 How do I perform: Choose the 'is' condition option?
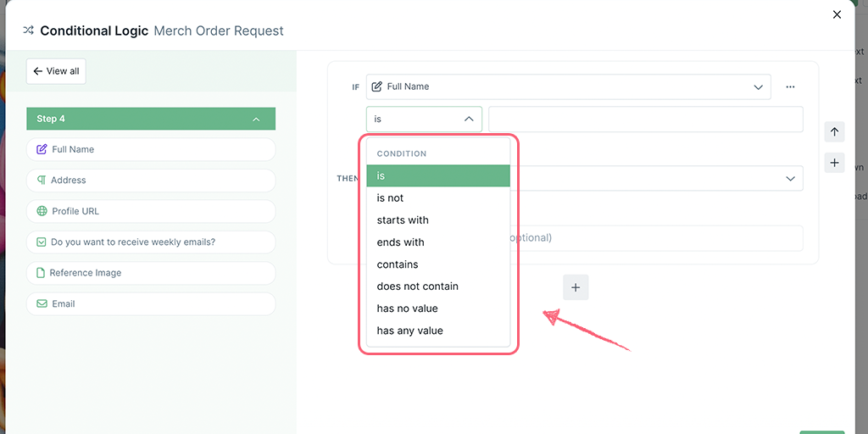coord(438,176)
